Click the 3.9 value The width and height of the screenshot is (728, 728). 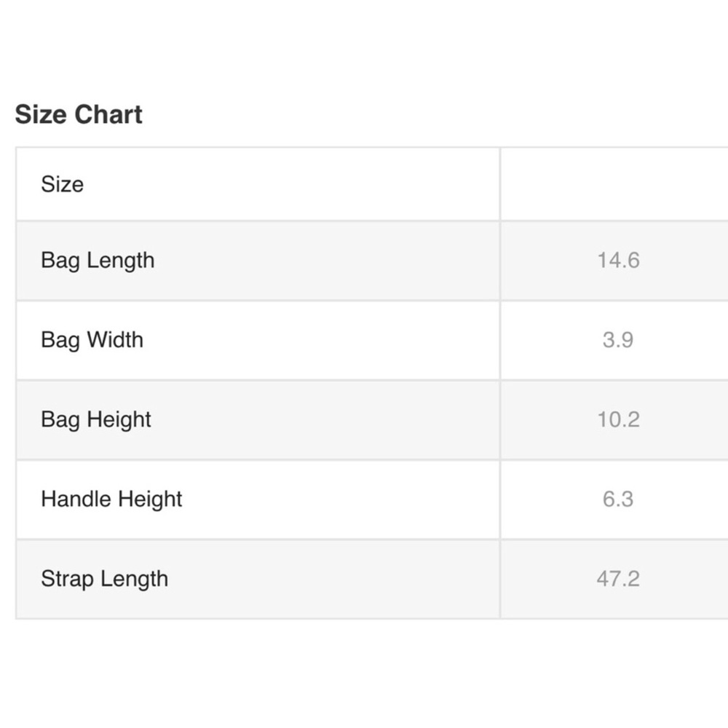tap(618, 340)
